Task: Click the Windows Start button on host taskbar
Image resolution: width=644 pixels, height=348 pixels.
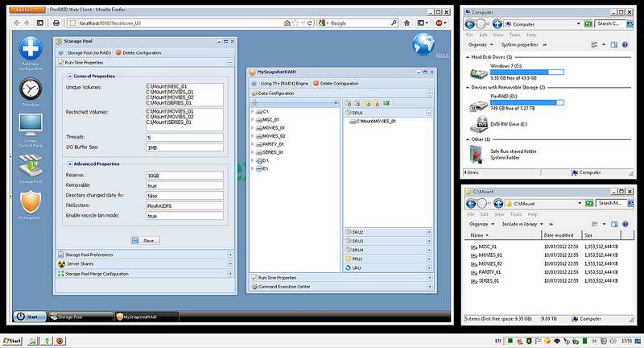Action: [12, 341]
